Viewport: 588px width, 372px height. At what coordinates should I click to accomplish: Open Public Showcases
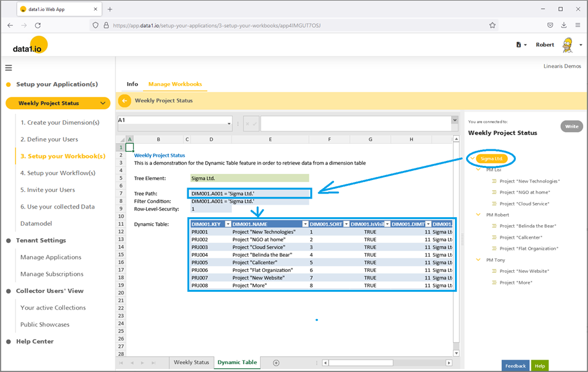tap(44, 324)
